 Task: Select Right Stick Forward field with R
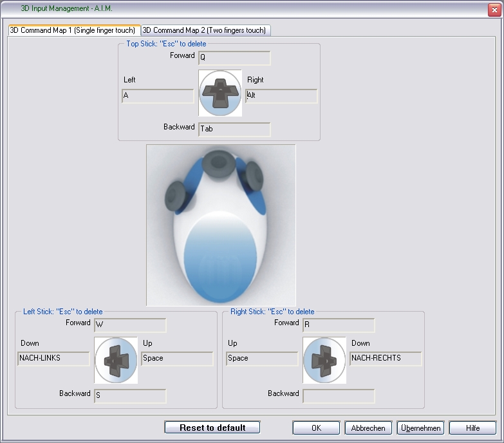[x=339, y=325]
